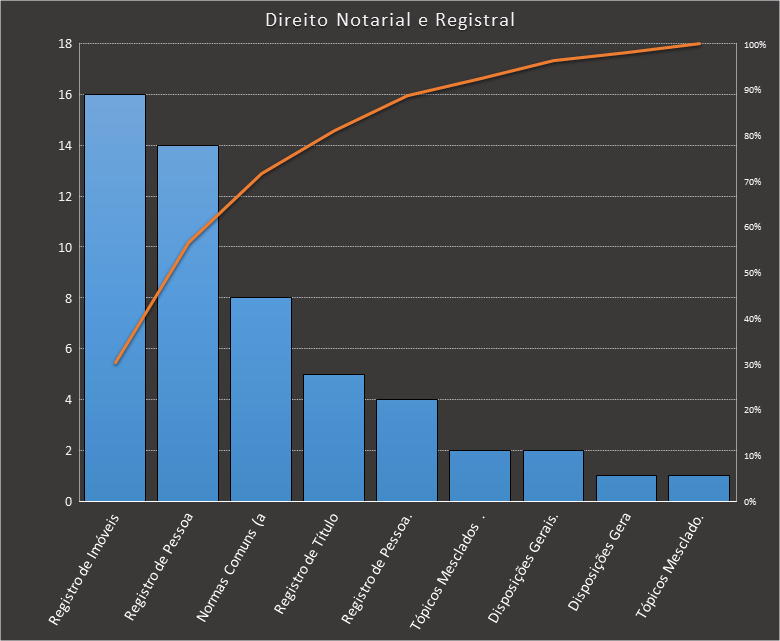Screen dimensions: 780x641
Task: Click the last bar on the right
Action: (x=699, y=488)
